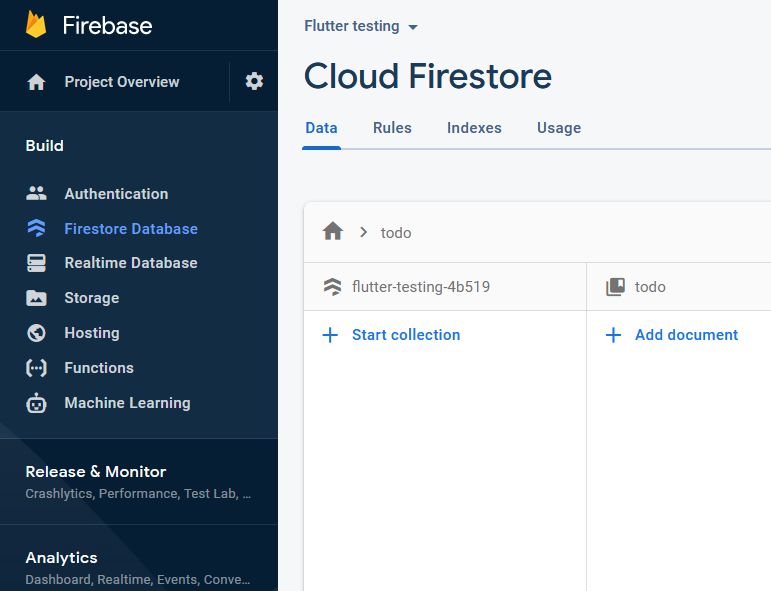Open the Flutter testing project dropdown
The image size is (771, 591).
click(x=361, y=26)
